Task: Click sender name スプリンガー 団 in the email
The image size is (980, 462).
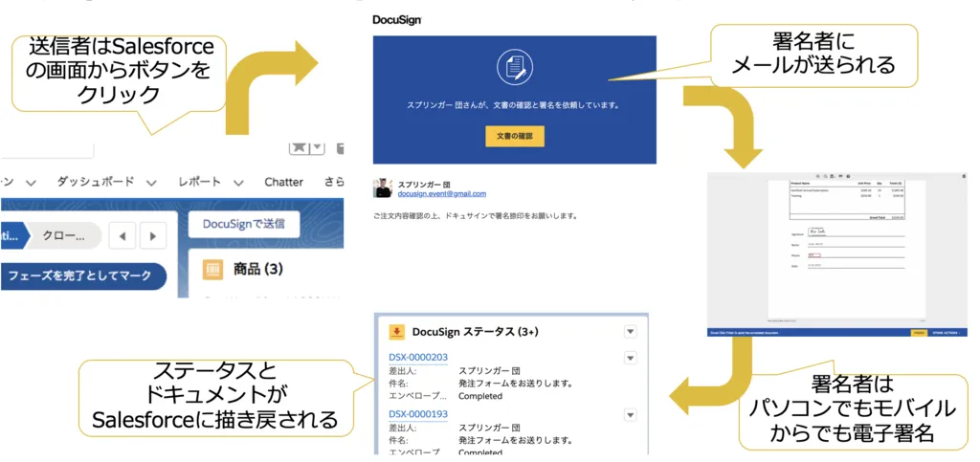Action: coord(424,185)
